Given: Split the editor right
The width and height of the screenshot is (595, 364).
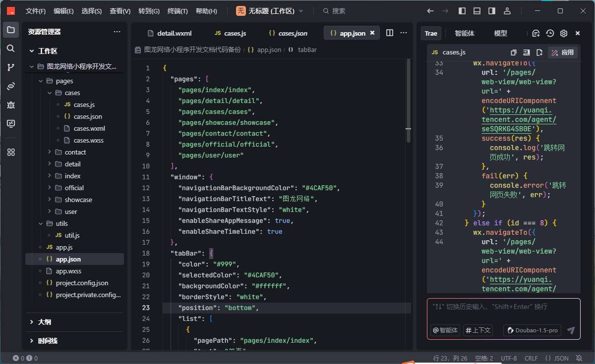Looking at the screenshot, I should click(x=390, y=33).
